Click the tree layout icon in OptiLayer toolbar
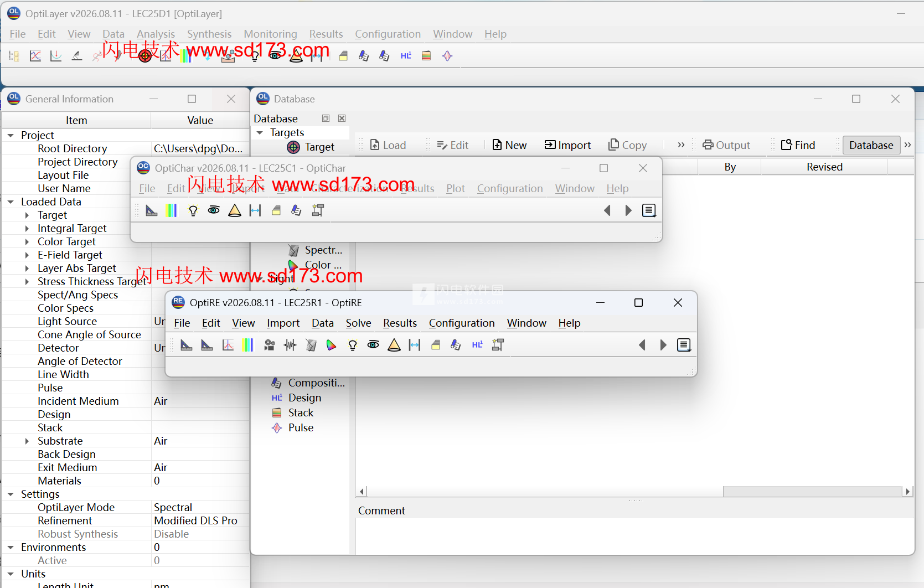 tap(14, 56)
